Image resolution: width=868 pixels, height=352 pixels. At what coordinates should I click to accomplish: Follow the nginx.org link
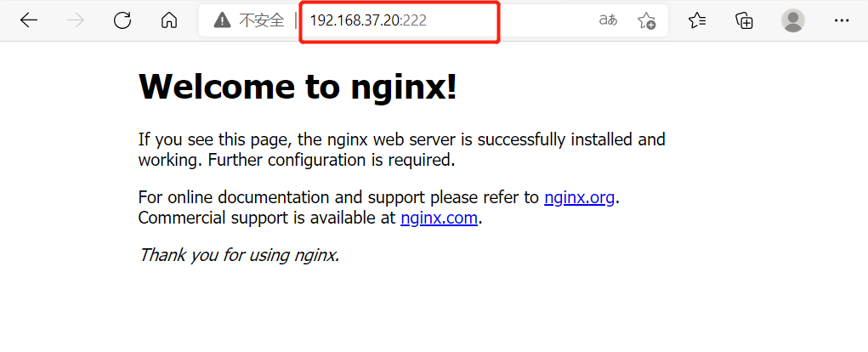pos(580,197)
